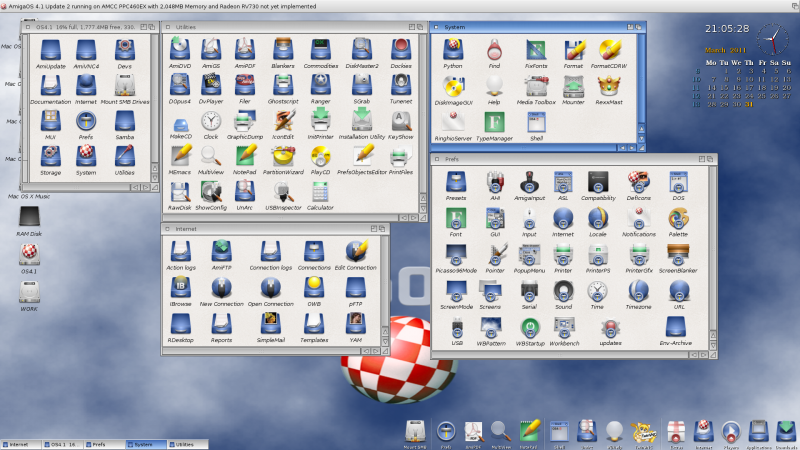Open the RAM Disk desktop icon
Viewport: 800px width, 450px height.
30,219
